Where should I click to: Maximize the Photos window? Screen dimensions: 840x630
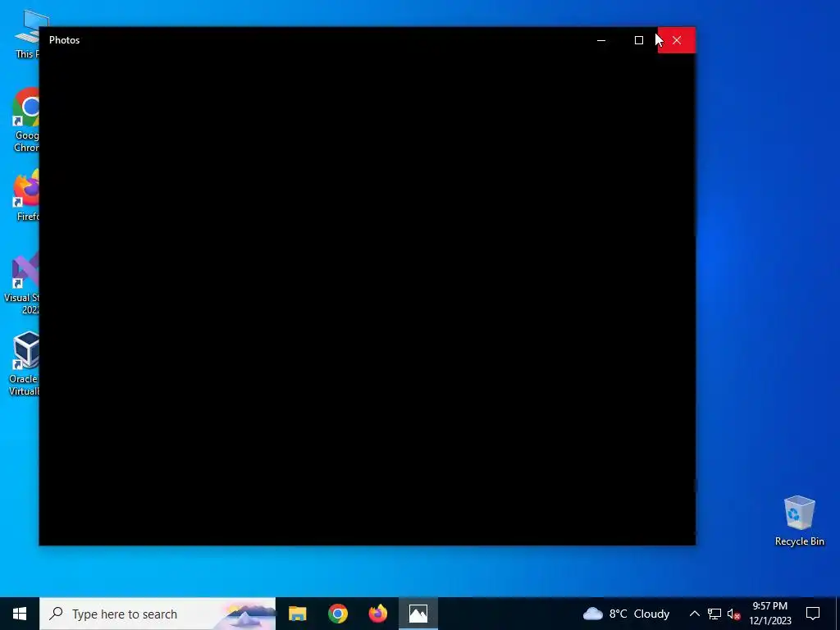point(638,40)
